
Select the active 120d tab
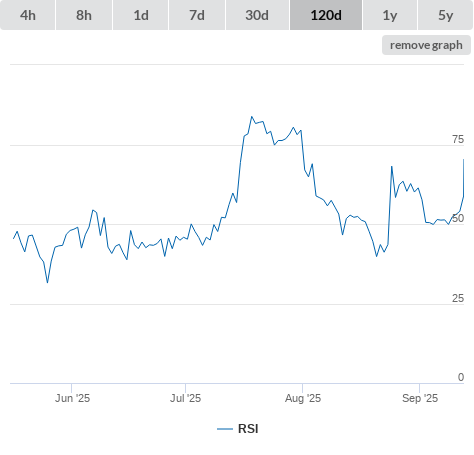point(326,15)
